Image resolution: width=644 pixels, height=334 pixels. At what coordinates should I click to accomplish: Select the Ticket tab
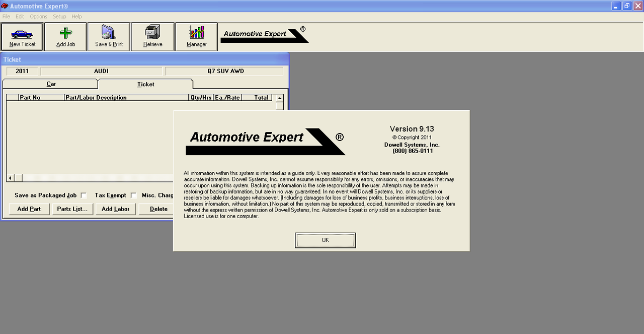point(145,84)
